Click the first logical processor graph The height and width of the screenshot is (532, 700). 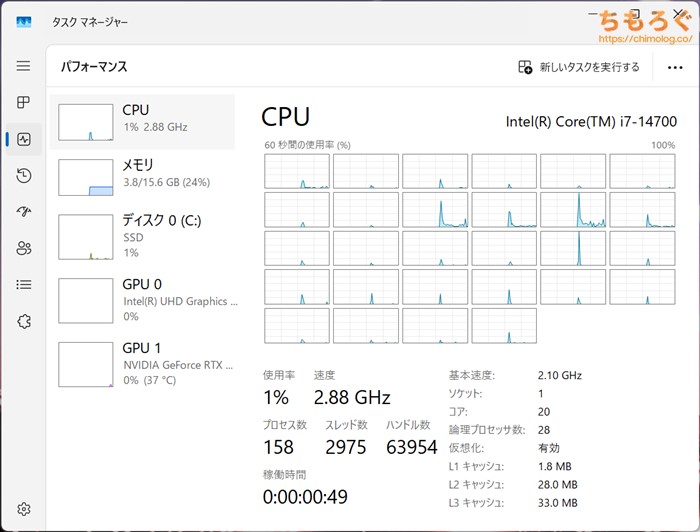(x=297, y=171)
